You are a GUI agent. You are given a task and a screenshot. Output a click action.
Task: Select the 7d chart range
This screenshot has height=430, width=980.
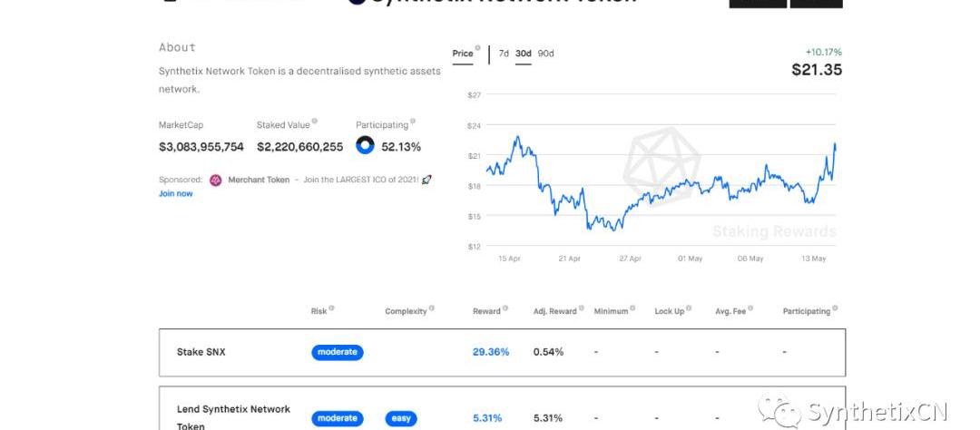tap(503, 54)
